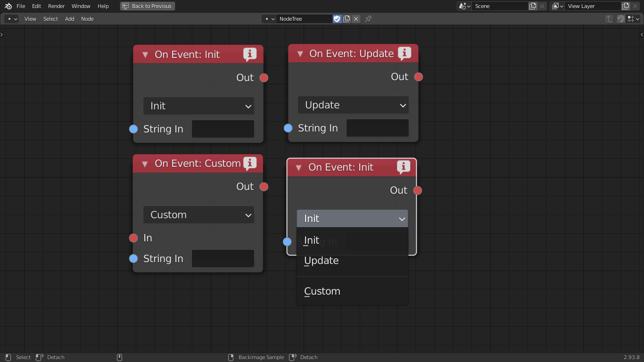Click On Event: Custom node title

click(198, 164)
